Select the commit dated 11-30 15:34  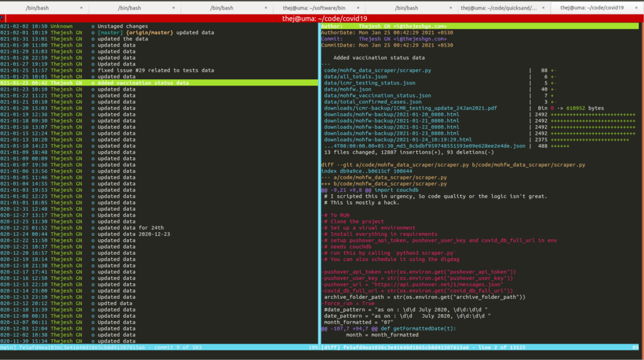click(159, 341)
